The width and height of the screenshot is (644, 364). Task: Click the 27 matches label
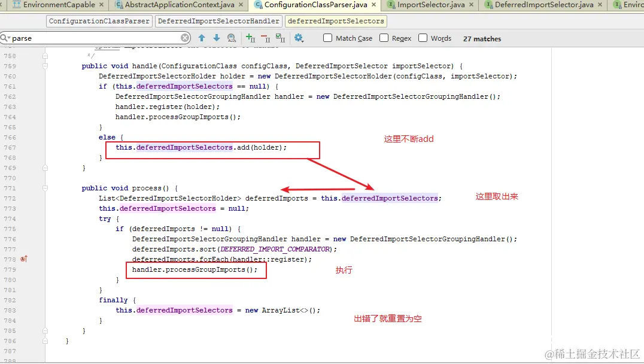[482, 39]
